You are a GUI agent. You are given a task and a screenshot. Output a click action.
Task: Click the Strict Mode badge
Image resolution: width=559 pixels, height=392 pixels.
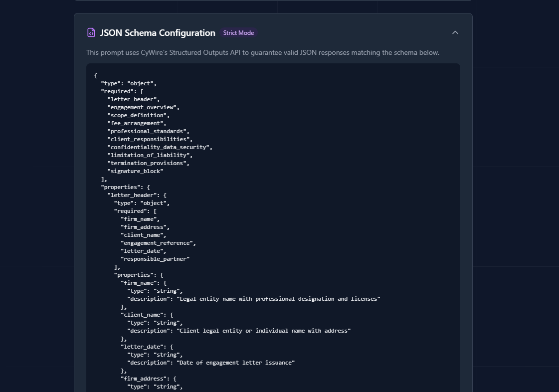point(238,33)
